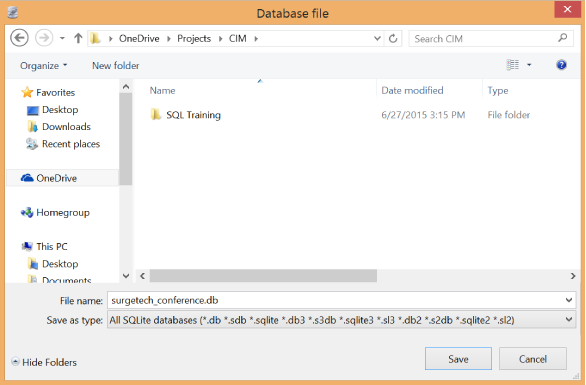Click the Forward navigation arrow

44,38
